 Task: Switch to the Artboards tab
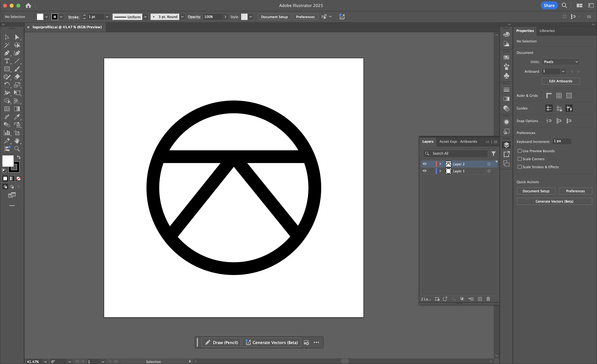(468, 142)
